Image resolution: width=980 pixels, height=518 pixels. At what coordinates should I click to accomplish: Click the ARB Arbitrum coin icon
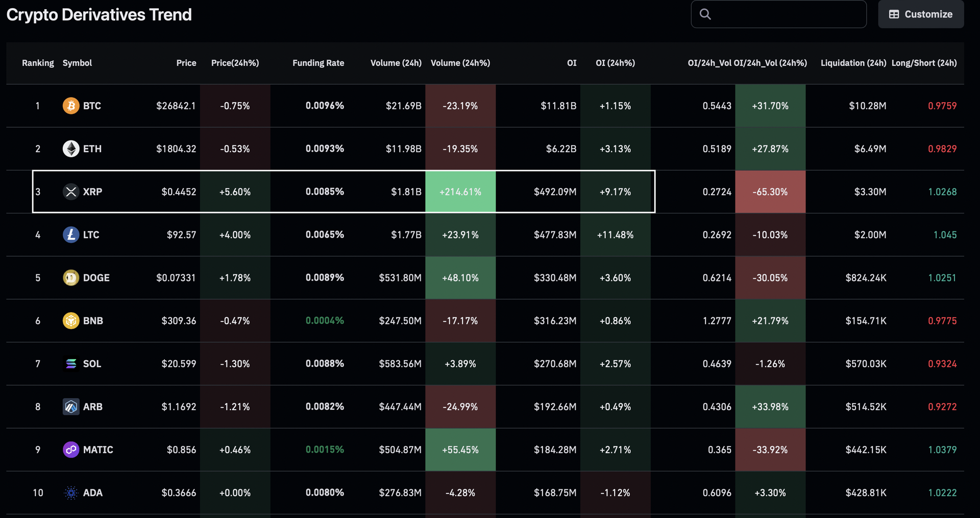(71, 407)
